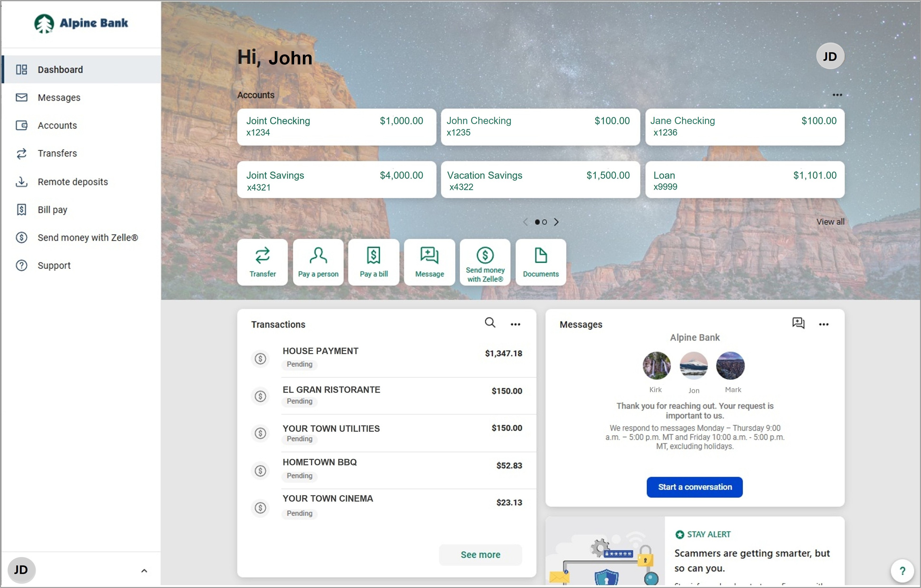The width and height of the screenshot is (921, 588).
Task: Open the Transfer shortcut icon
Action: pos(262,262)
